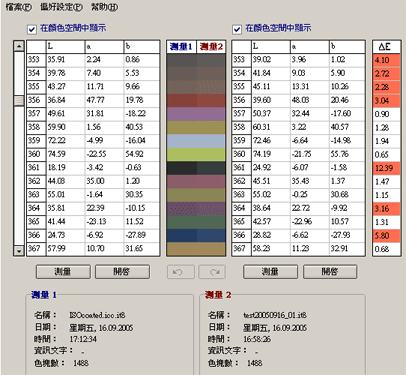Screen dimensions: 406x375
Task: Click light blue swatch for row 359
Action: tap(196, 141)
